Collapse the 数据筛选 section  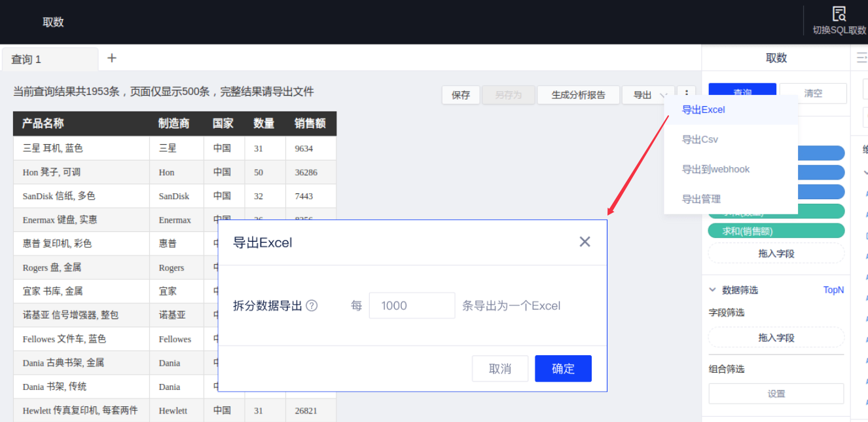click(x=713, y=290)
